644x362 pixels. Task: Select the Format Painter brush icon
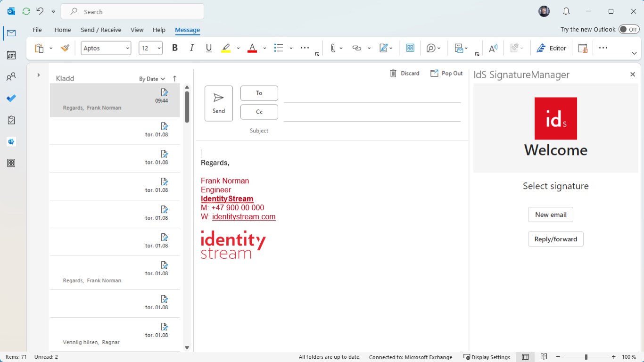coord(66,48)
